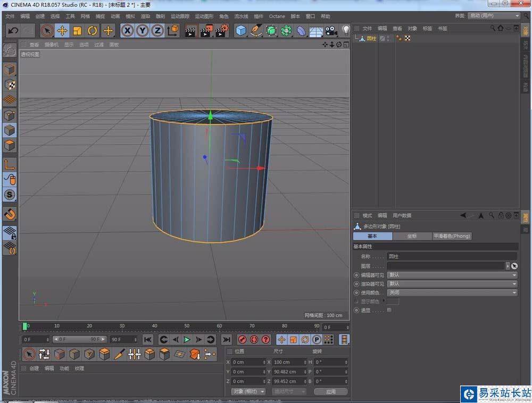Toggle X axis lock
This screenshot has height=403, width=532.
pos(127,31)
